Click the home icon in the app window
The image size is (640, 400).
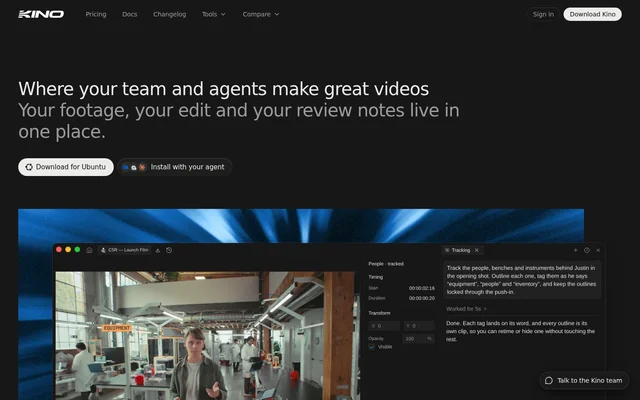tap(89, 250)
